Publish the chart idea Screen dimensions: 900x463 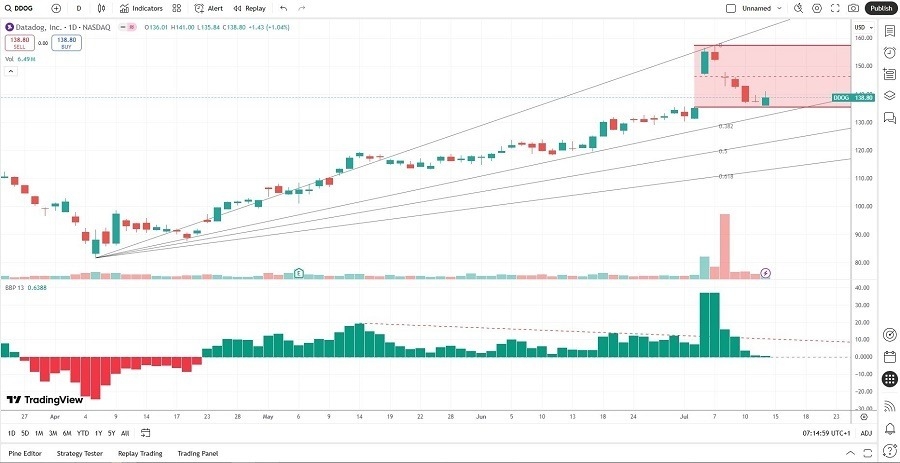880,8
